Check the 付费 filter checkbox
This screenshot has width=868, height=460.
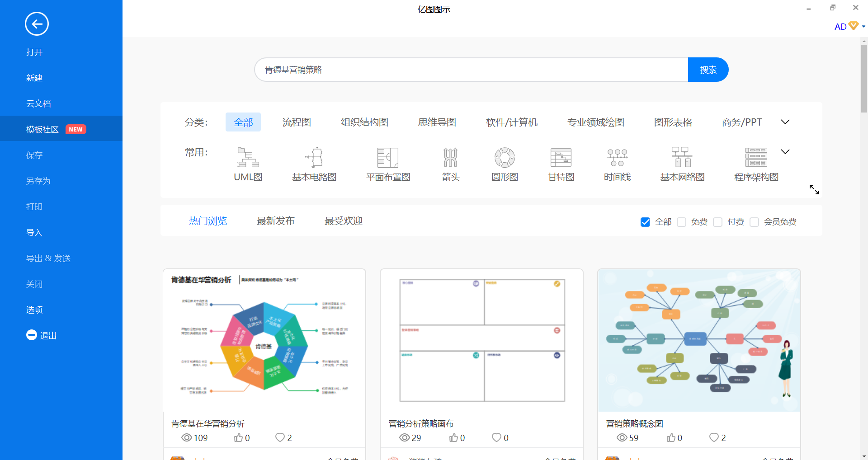(718, 222)
